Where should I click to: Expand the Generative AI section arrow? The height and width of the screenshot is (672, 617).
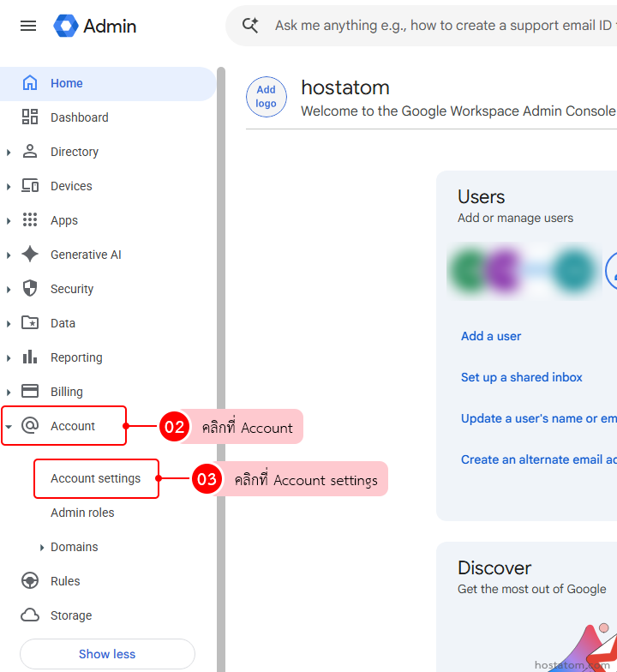pos(9,255)
